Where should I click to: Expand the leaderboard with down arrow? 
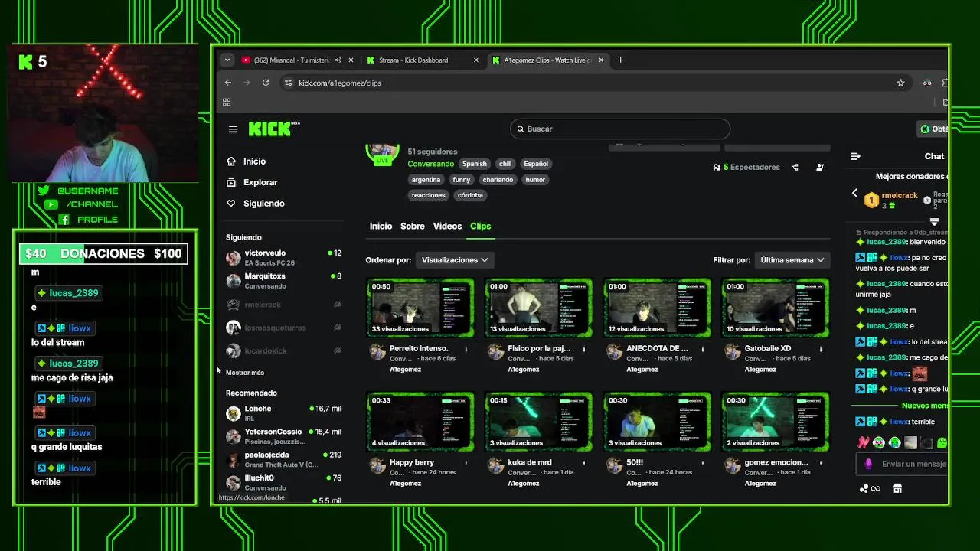coord(934,222)
